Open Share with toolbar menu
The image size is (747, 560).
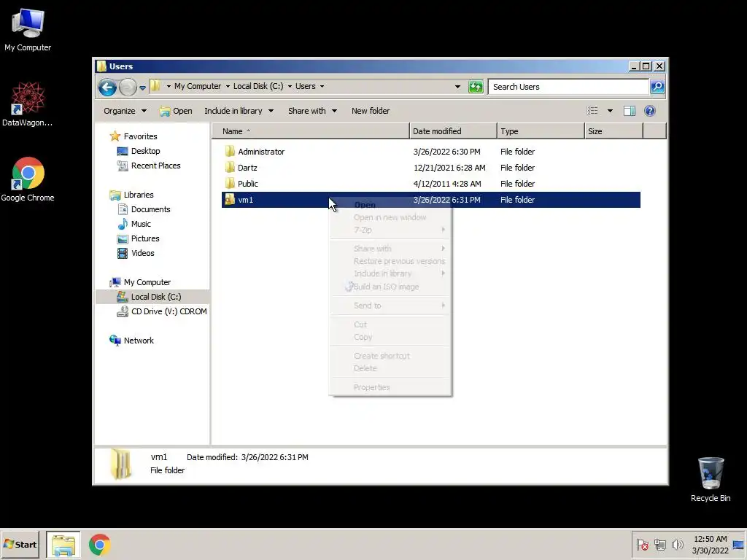(312, 111)
